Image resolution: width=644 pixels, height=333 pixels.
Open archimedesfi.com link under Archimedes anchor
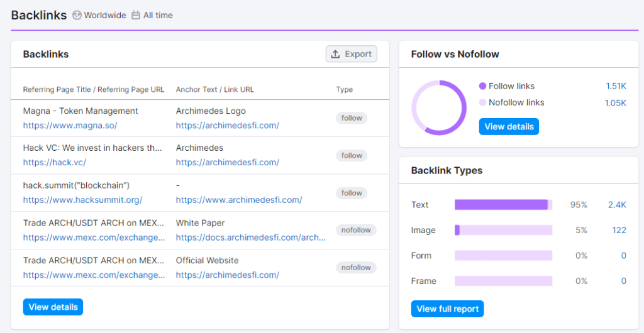coord(228,162)
